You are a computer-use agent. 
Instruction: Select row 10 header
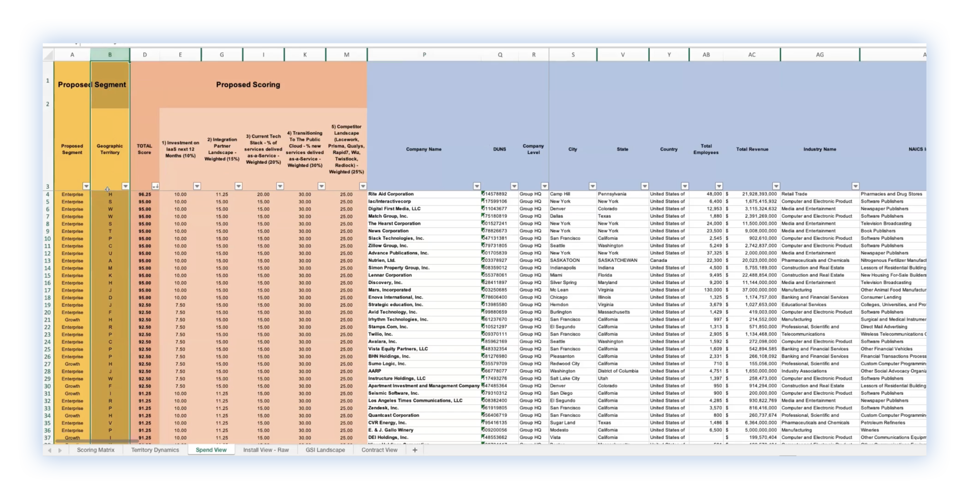pos(47,239)
